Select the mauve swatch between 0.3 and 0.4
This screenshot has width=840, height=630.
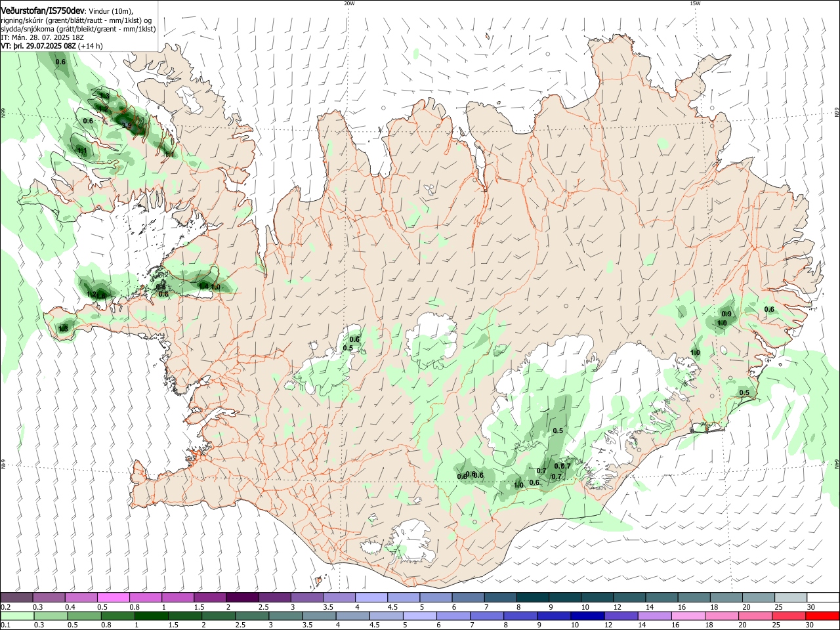tap(49, 598)
